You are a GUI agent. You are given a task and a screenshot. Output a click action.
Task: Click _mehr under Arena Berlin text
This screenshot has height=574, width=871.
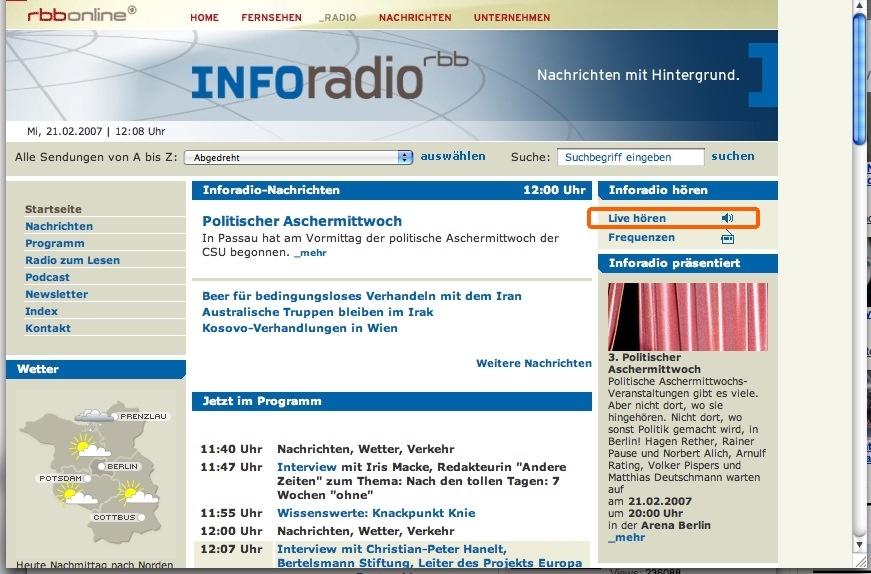coord(626,537)
